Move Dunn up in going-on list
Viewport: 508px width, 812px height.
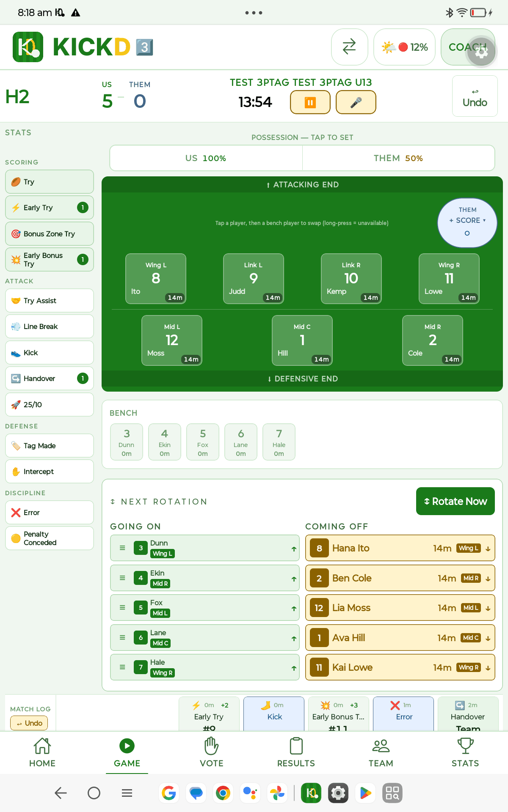tap(294, 549)
